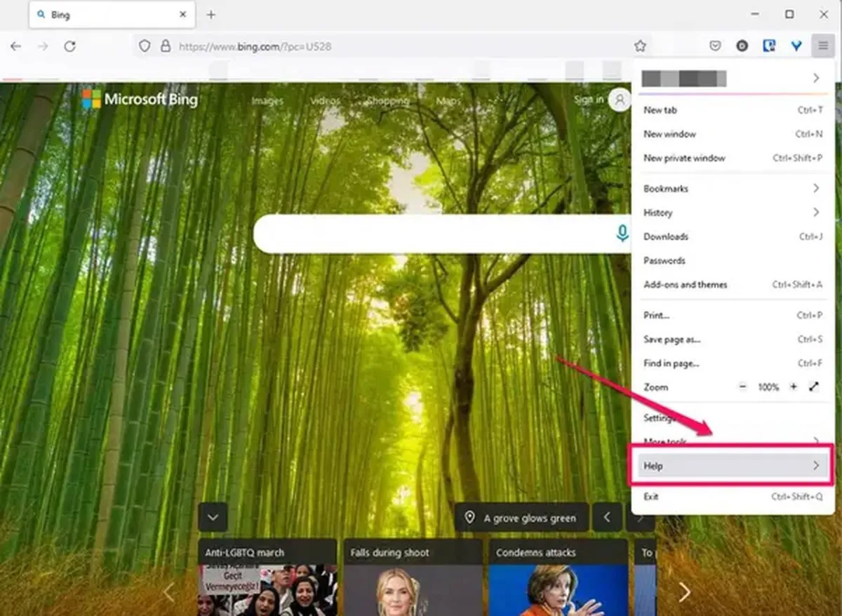
Task: Click the Save to Pocket icon
Action: coord(715,46)
